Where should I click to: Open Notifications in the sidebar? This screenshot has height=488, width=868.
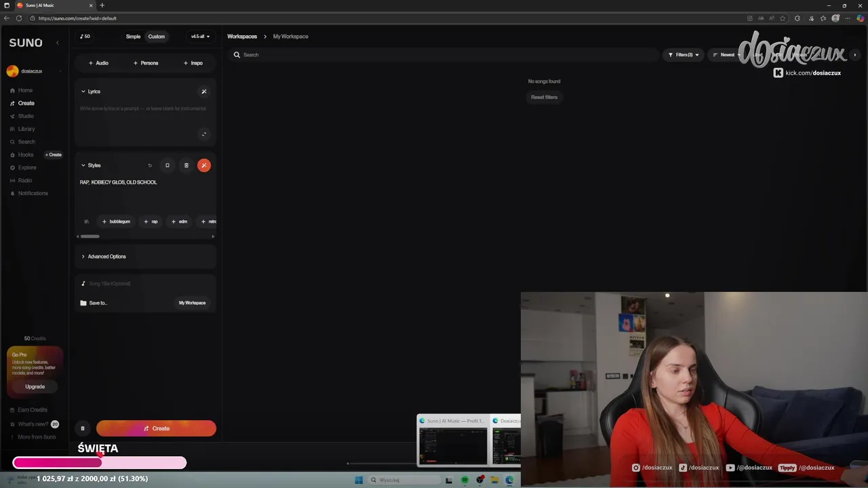28,193
